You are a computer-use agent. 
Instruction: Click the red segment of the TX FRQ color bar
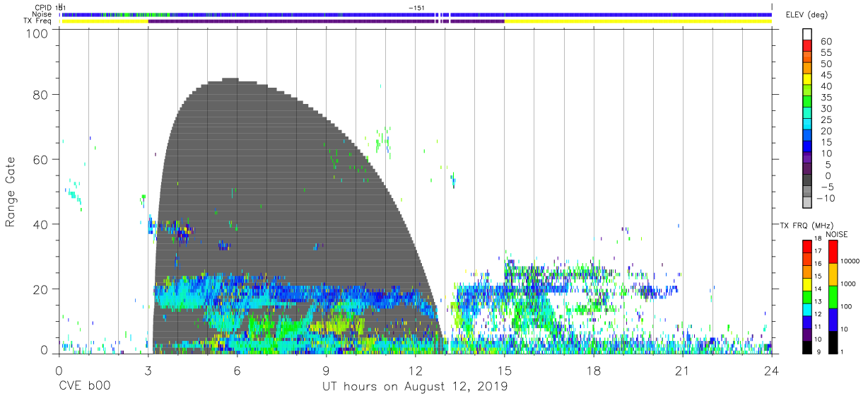tap(807, 246)
